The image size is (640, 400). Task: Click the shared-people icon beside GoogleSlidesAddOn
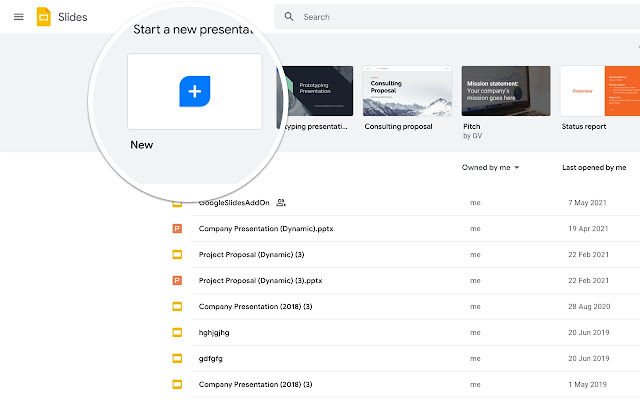[281, 202]
